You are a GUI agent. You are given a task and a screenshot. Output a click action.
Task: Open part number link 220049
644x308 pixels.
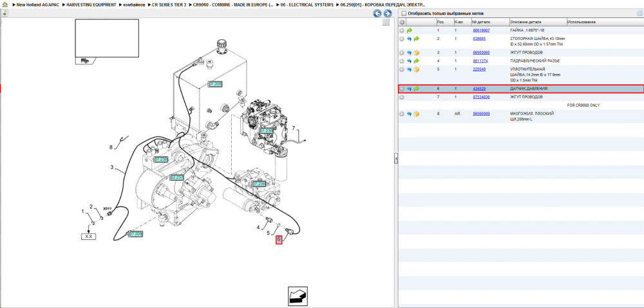tap(479, 69)
